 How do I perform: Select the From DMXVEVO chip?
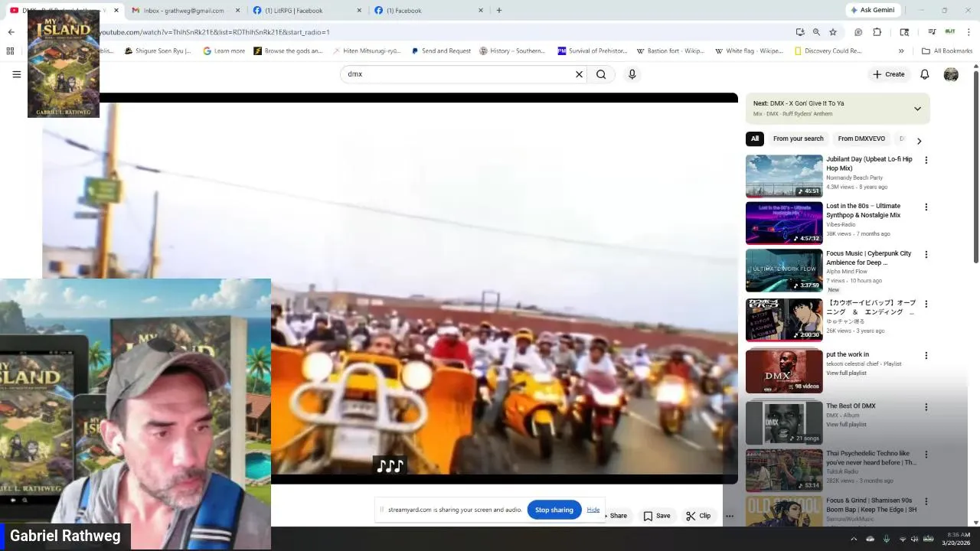point(861,139)
